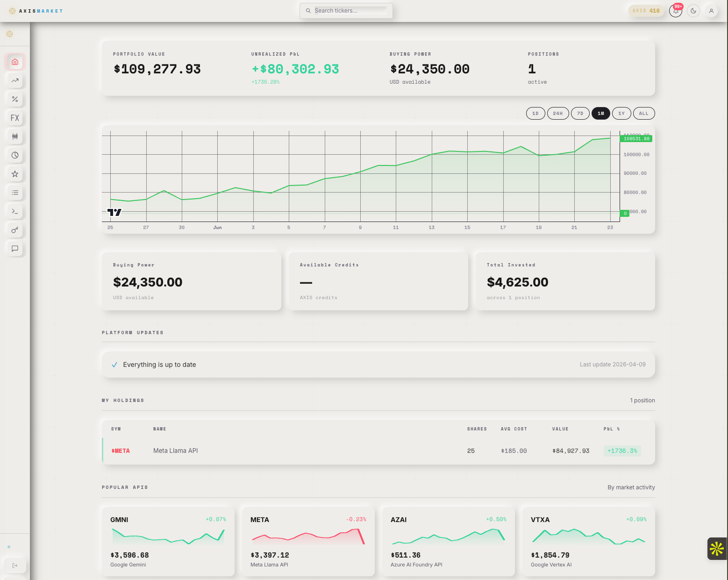Toggle dark mode with moon icon
This screenshot has width=728, height=580.
coord(693,11)
